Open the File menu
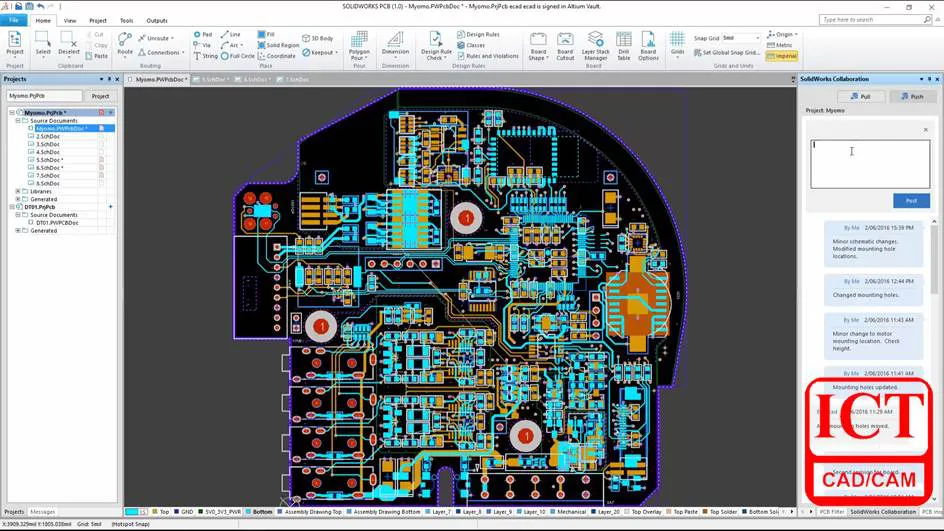Screen dimensions: 944x531 [13, 20]
